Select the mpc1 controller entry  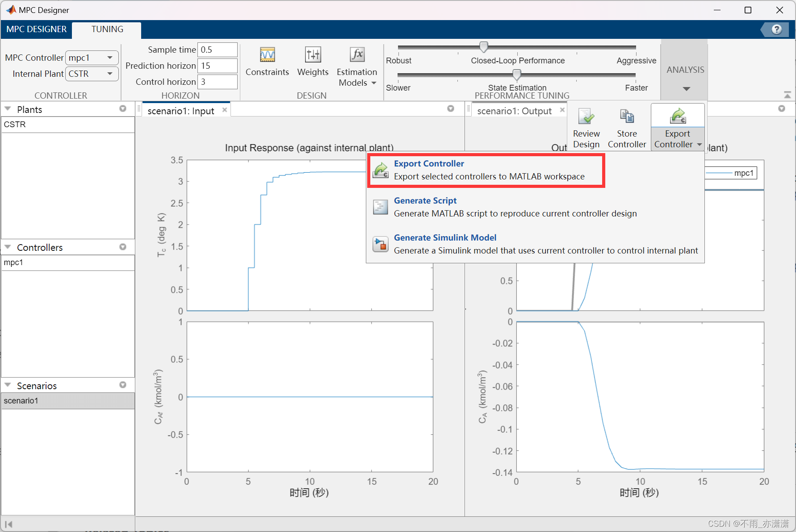pos(68,262)
